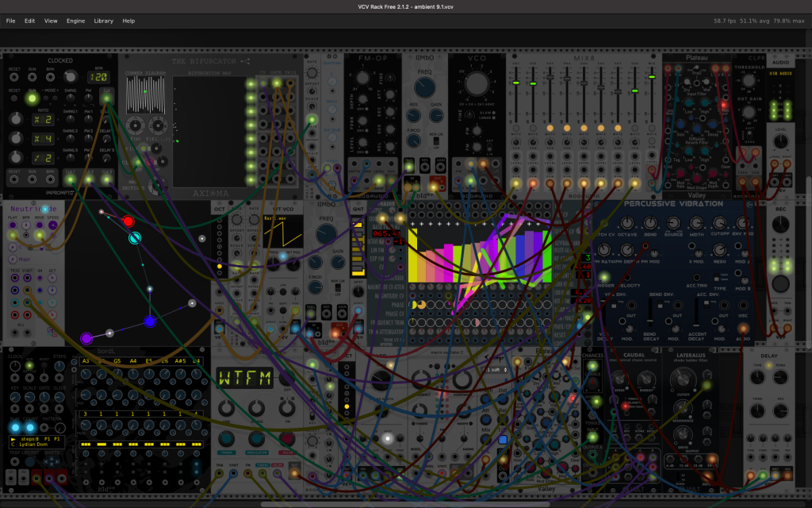812x508 pixels.
Task: Unmute channel 7 on MIX8
Action: click(618, 128)
